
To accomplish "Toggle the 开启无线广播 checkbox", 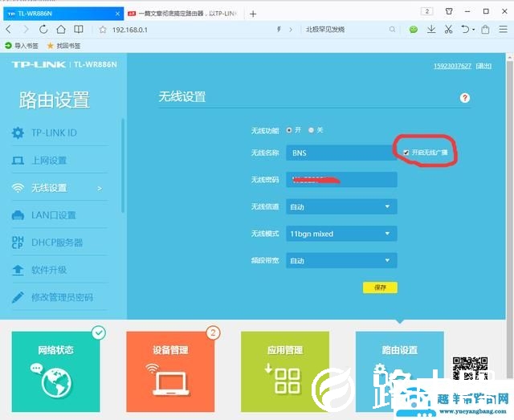I will 406,153.
